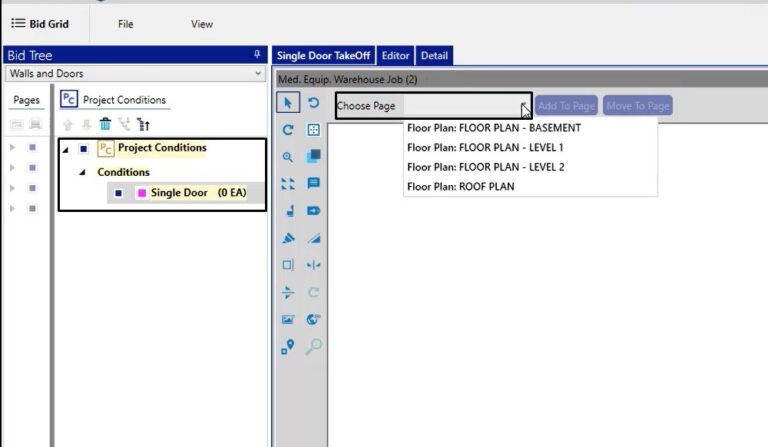Expand the bottom Pages row triangle
768x447 pixels.
13,209
